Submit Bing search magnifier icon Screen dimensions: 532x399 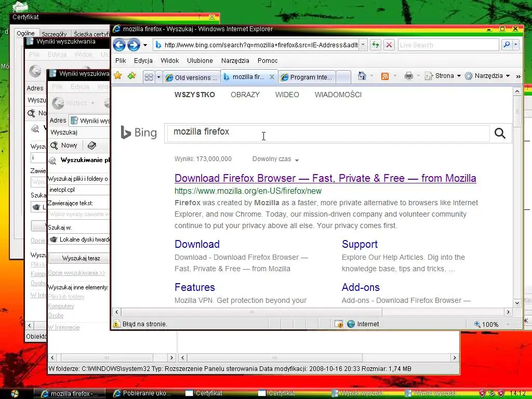(x=500, y=133)
